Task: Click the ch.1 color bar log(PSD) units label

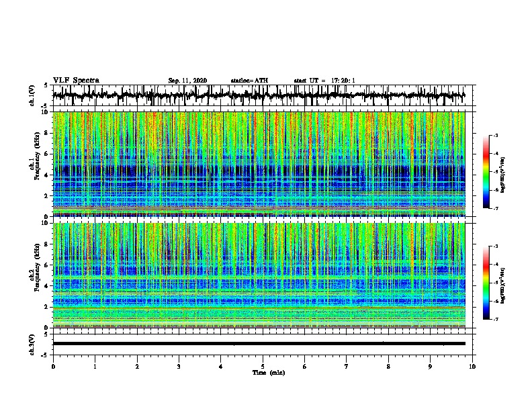Action: click(x=503, y=175)
